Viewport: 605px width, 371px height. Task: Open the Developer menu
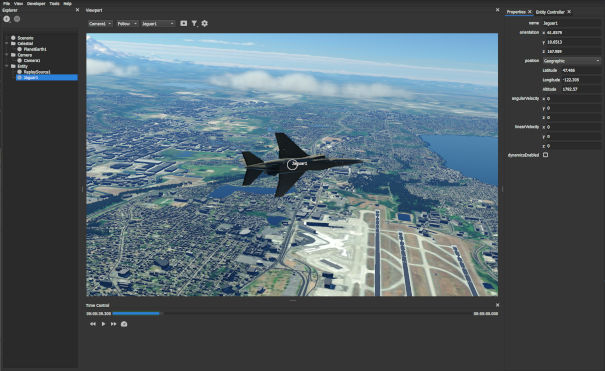[36, 3]
